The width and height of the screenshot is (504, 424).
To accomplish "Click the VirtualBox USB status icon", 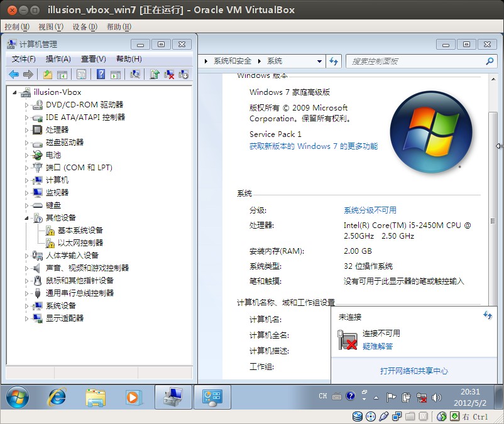I will coord(384,416).
